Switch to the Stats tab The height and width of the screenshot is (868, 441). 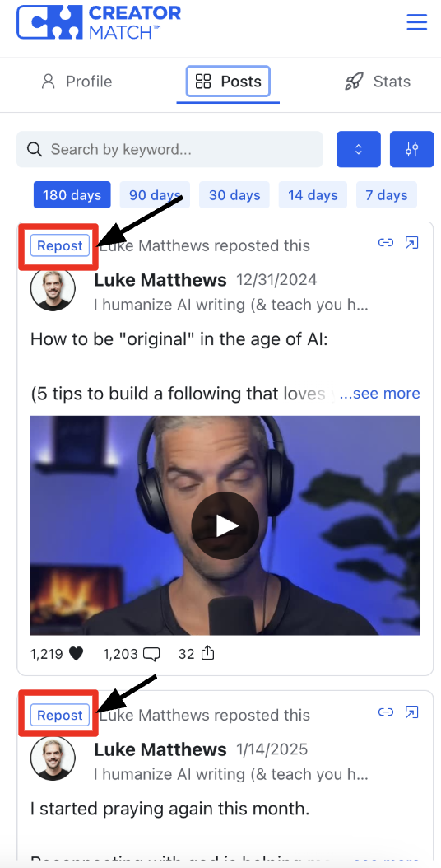(378, 82)
